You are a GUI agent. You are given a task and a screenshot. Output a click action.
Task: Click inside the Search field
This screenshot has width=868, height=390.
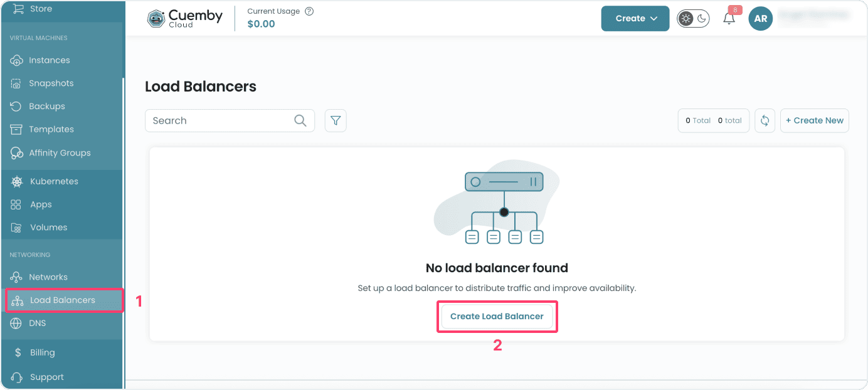click(220, 120)
